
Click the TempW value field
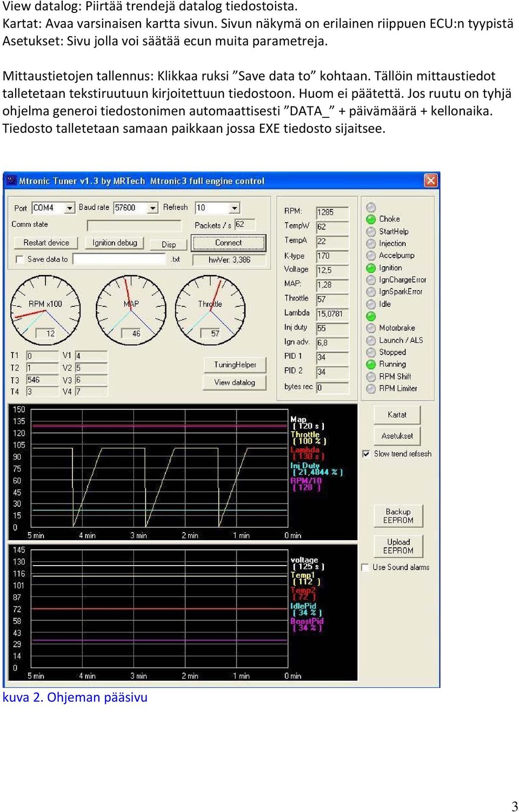point(332,227)
